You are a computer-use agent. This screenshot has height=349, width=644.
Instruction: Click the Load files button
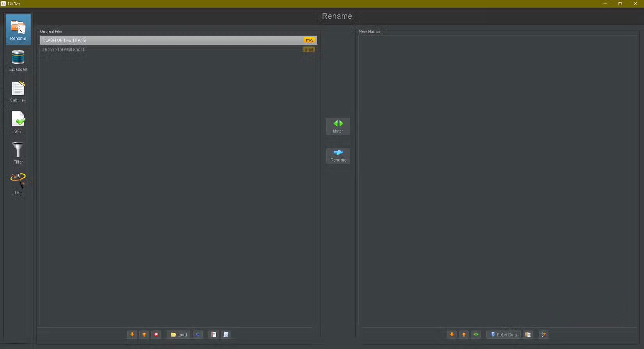point(179,335)
